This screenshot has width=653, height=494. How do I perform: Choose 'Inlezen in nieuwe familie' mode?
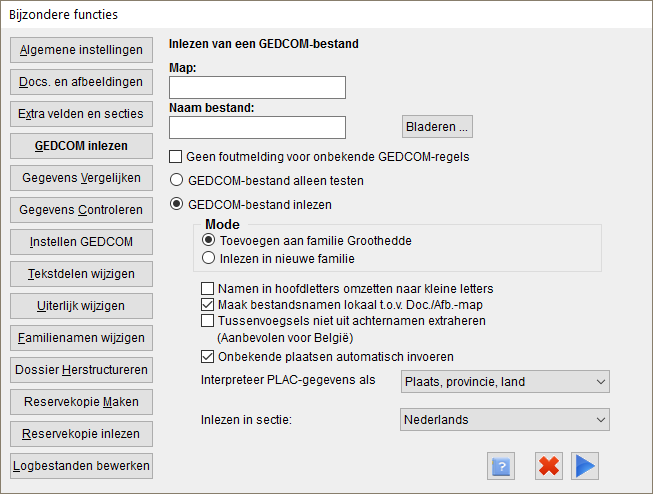208,258
